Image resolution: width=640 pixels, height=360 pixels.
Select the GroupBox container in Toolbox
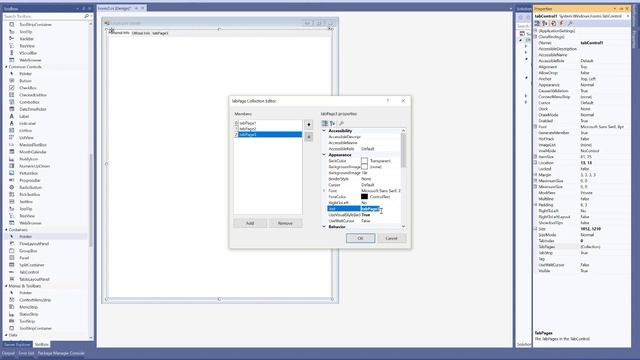[x=28, y=251]
